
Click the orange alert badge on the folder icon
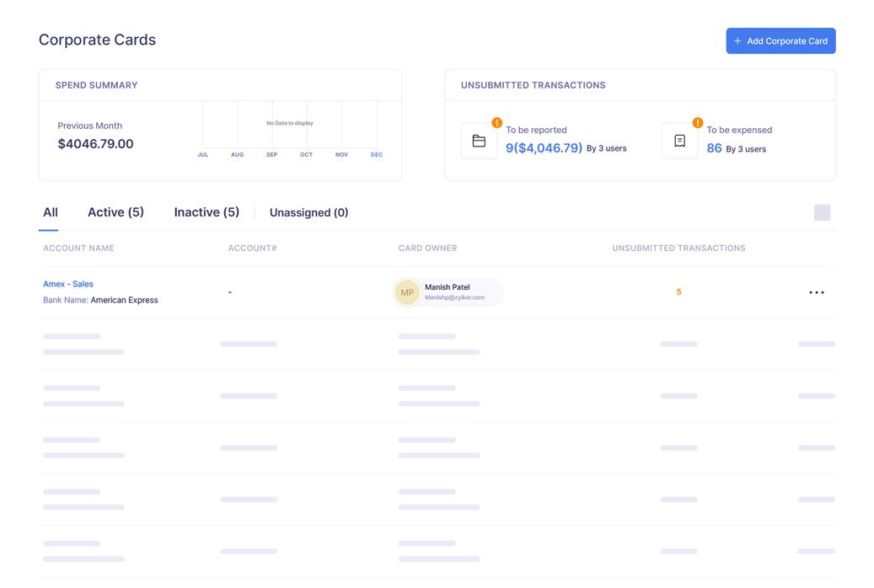pos(497,123)
